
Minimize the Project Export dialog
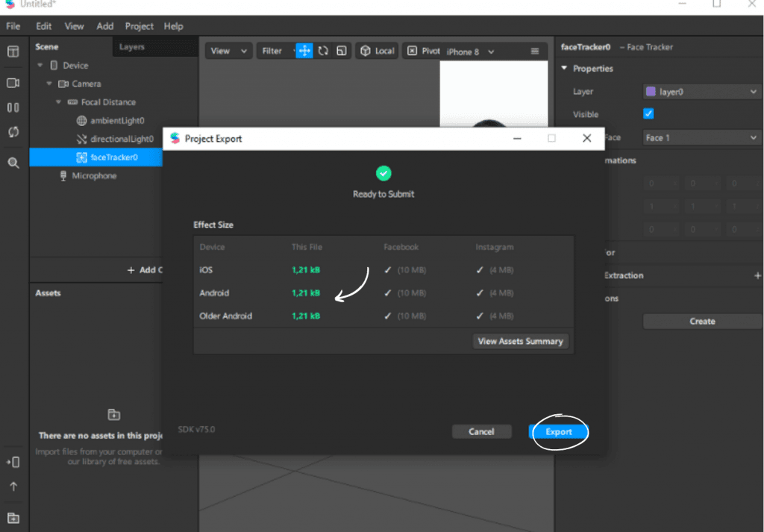point(517,138)
